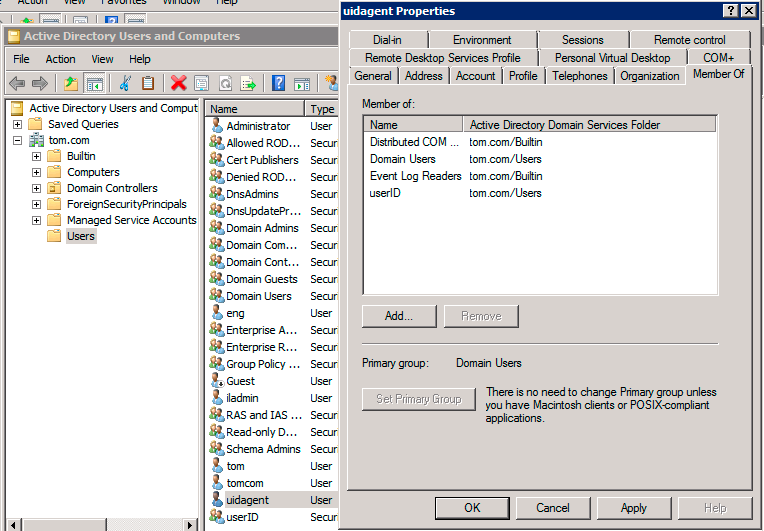Screen dimensions: 764x531
Task: Collapse the tom.com domain node
Action: [x=18, y=141]
